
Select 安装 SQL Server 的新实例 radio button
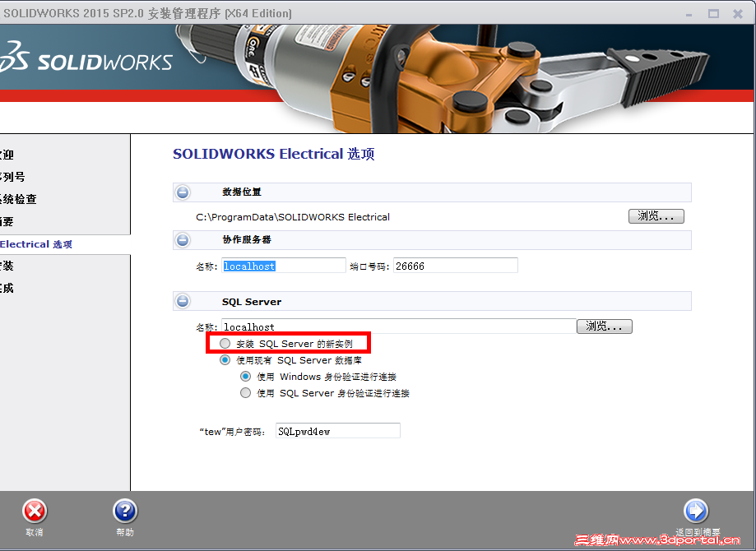click(x=225, y=344)
